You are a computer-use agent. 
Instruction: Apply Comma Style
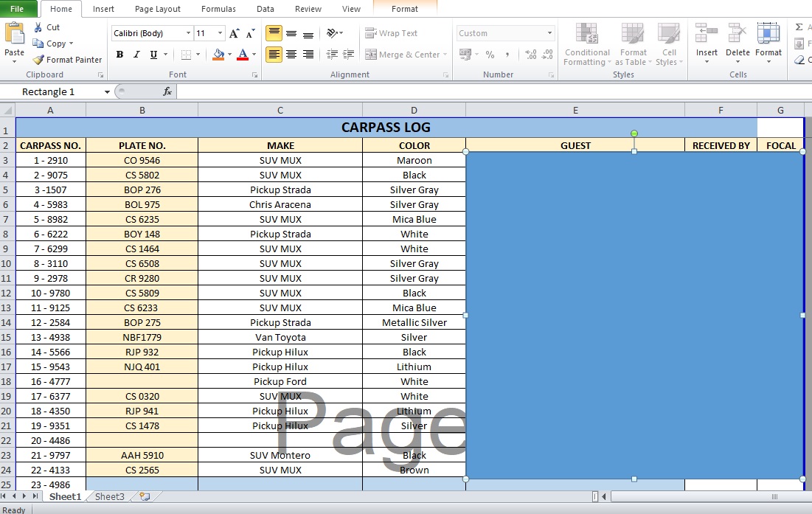(x=507, y=55)
